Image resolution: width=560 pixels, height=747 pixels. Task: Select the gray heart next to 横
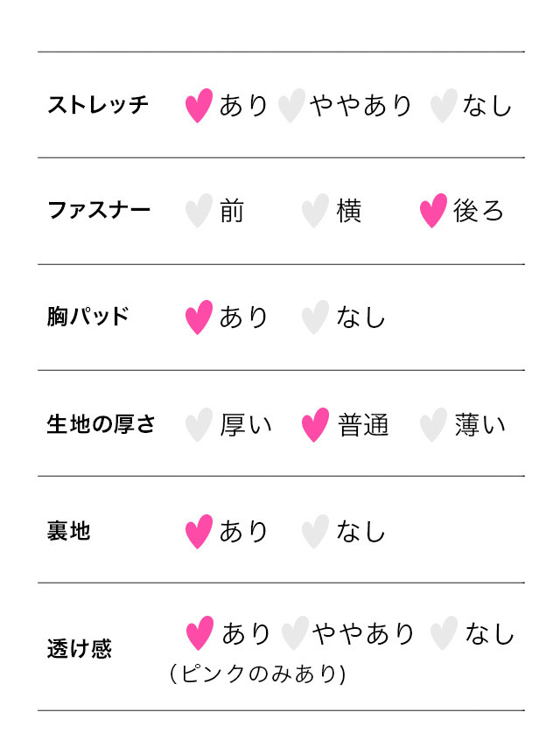(x=315, y=211)
